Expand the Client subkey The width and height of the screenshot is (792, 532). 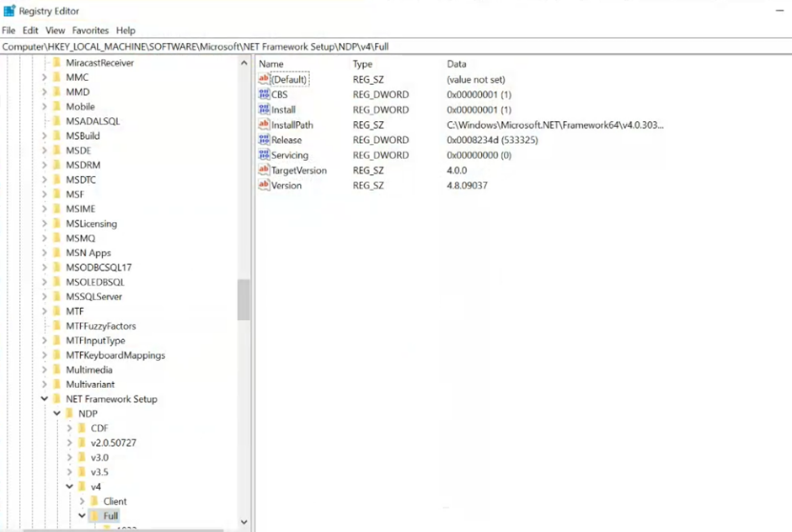pyautogui.click(x=82, y=501)
